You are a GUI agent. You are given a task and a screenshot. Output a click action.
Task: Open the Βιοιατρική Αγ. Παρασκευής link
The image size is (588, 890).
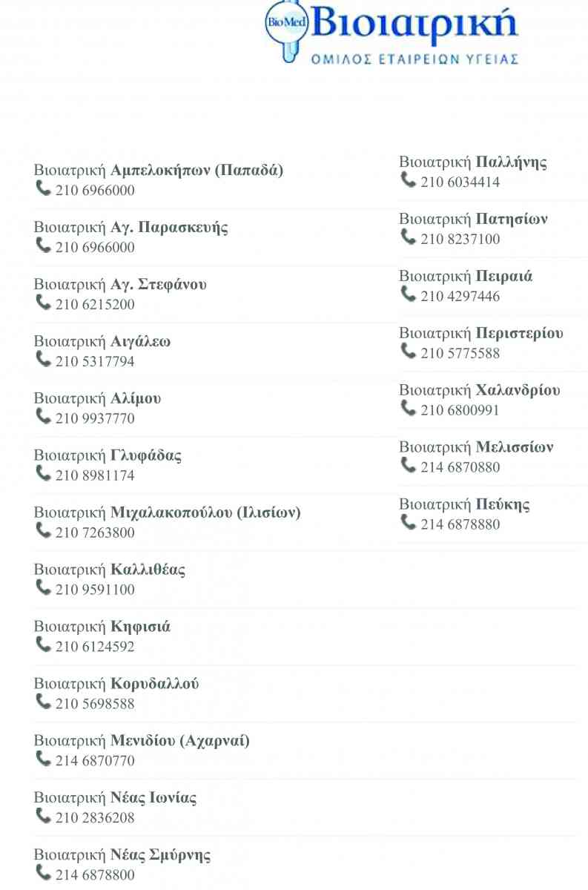click(x=131, y=228)
